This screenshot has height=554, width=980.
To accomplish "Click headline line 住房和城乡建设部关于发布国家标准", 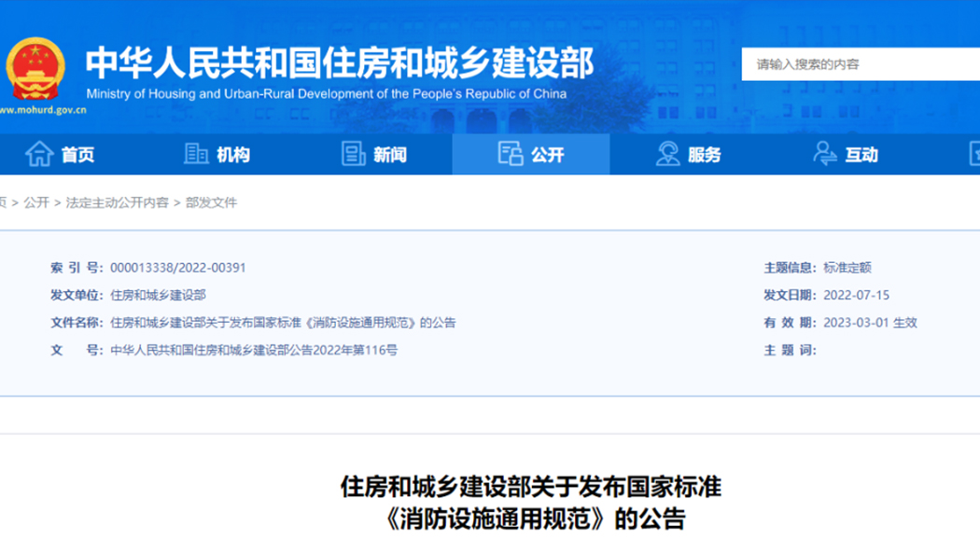I will tap(531, 487).
